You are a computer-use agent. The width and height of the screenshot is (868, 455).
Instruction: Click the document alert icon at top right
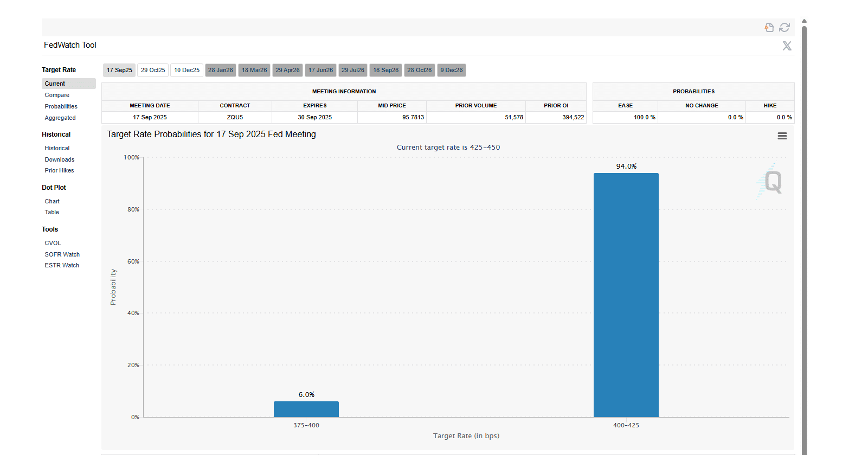769,27
